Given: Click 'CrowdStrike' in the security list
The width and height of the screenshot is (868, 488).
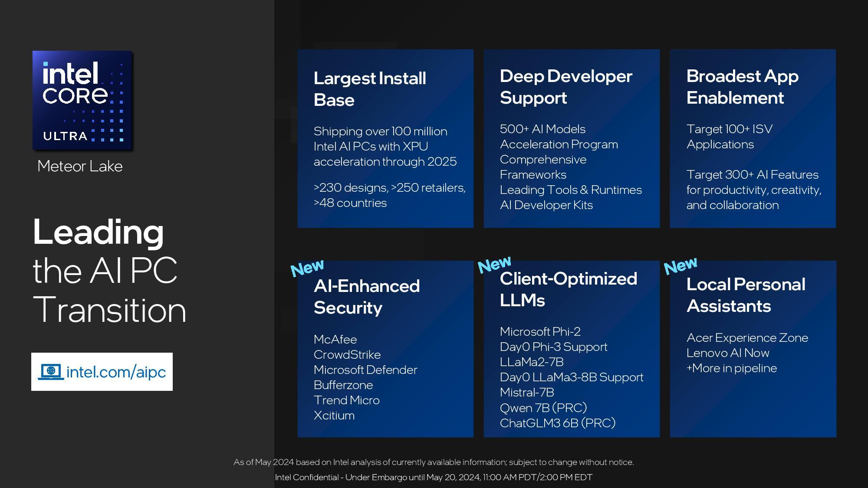Looking at the screenshot, I should [347, 354].
